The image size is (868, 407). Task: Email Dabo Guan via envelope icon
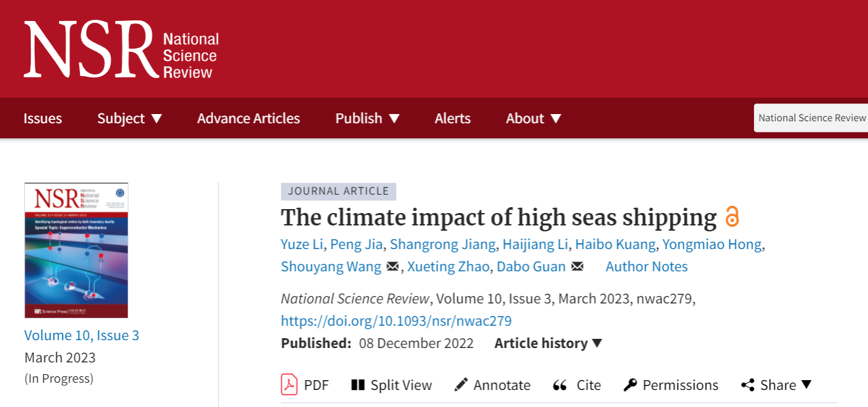coord(577,267)
